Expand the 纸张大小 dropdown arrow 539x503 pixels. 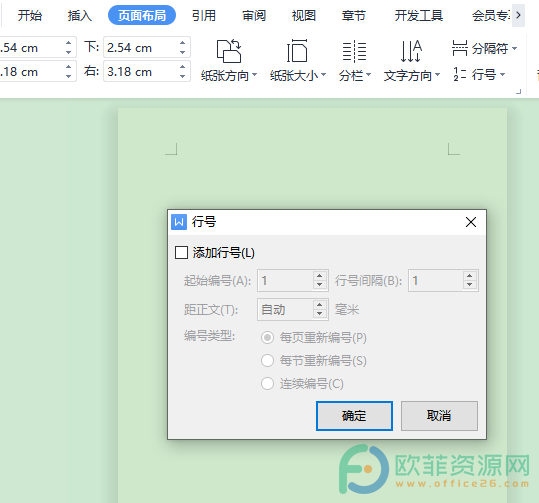(323, 75)
